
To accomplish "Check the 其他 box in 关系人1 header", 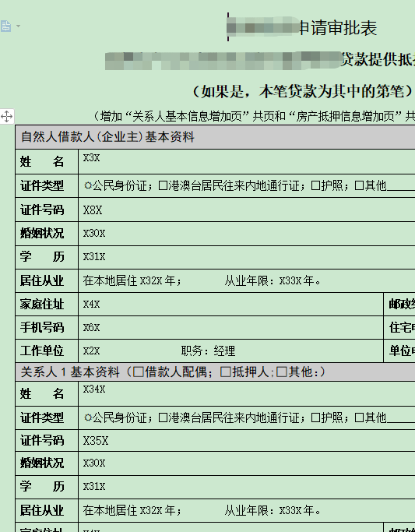I will click(282, 372).
